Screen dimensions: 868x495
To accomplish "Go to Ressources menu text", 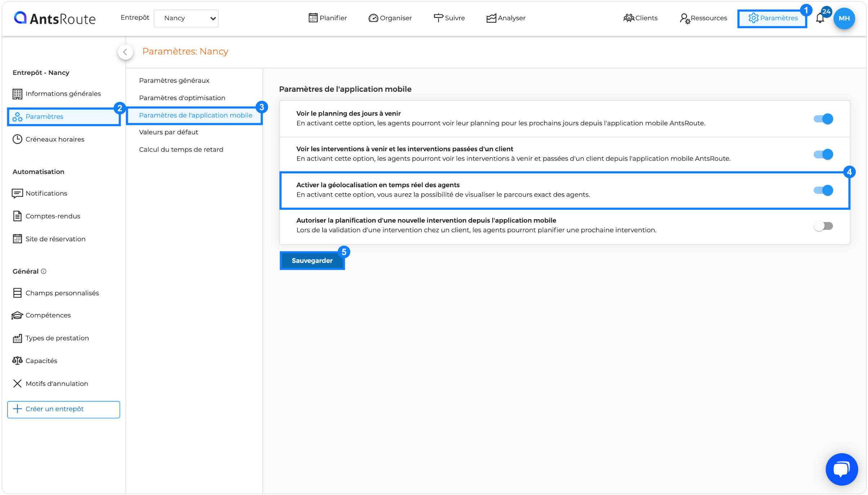I will [709, 18].
